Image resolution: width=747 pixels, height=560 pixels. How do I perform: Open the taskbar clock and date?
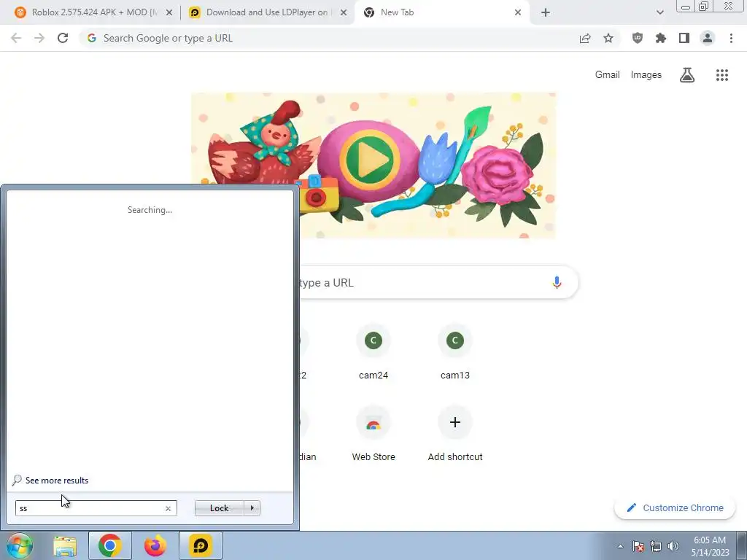[x=710, y=546]
